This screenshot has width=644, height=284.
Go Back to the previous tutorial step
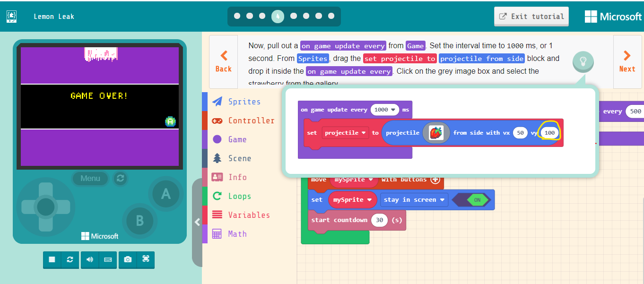(x=224, y=61)
